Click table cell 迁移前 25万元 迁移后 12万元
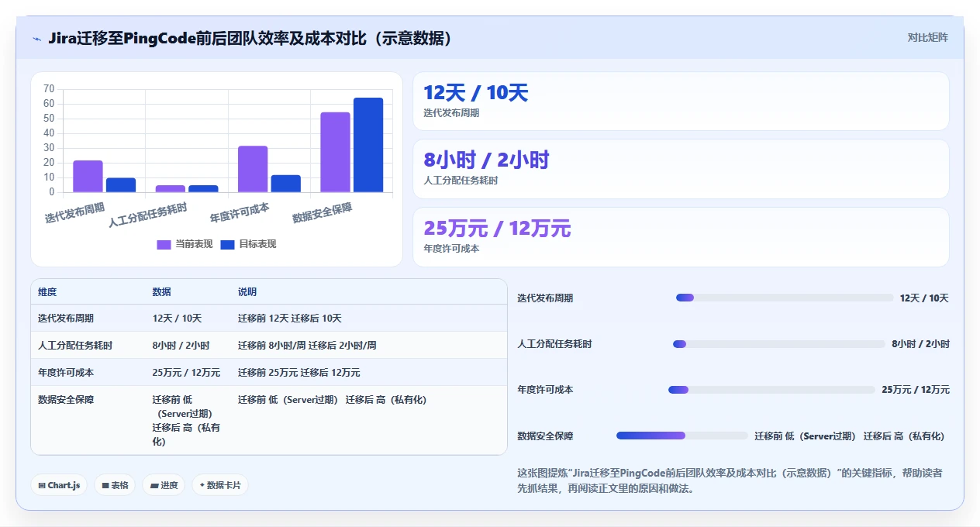The width and height of the screenshot is (980, 527). click(x=298, y=373)
